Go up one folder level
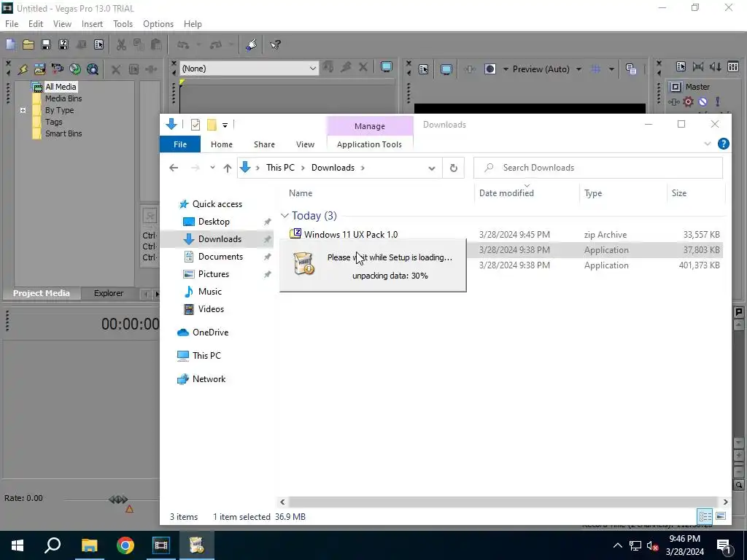Image resolution: width=747 pixels, height=560 pixels. 228,168
